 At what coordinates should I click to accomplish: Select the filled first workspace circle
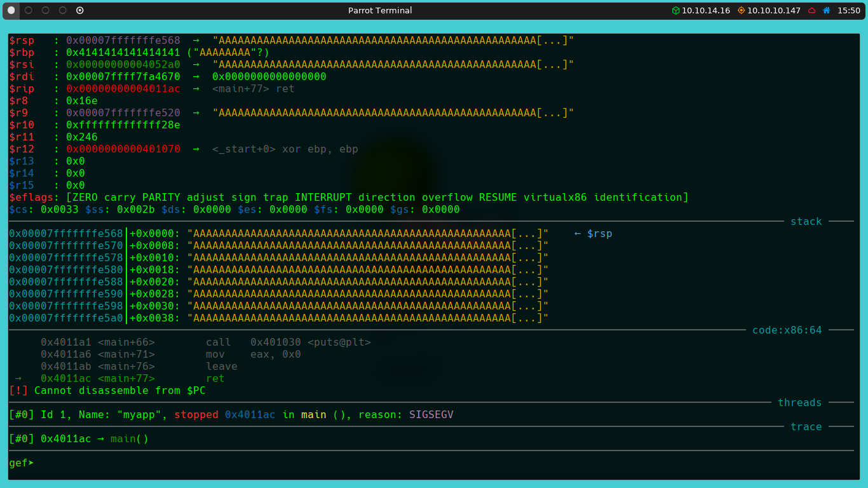pyautogui.click(x=11, y=10)
